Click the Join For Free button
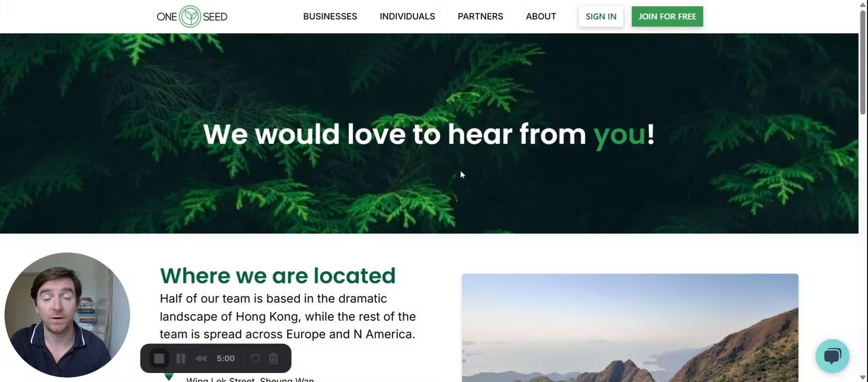This screenshot has height=382, width=868. coord(667,16)
